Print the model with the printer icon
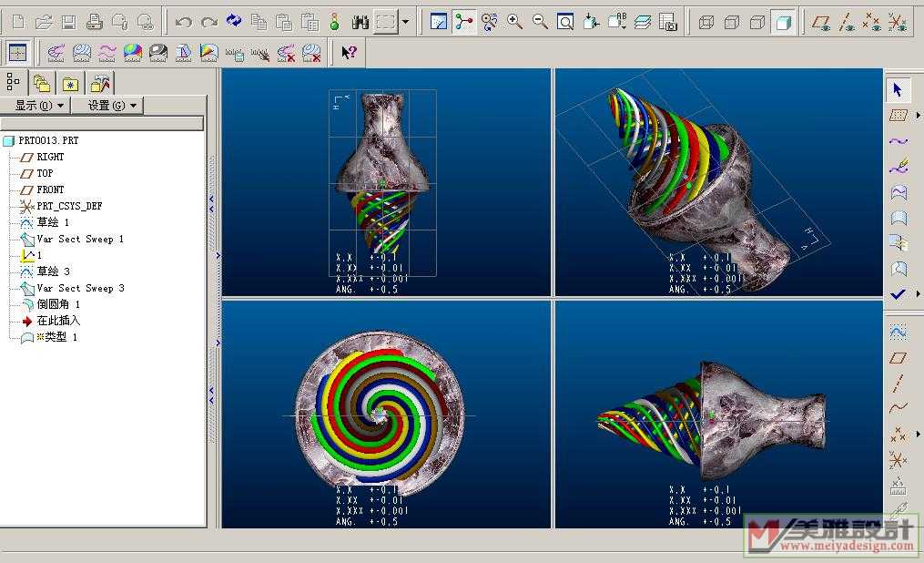This screenshot has height=563, width=924. [95, 23]
